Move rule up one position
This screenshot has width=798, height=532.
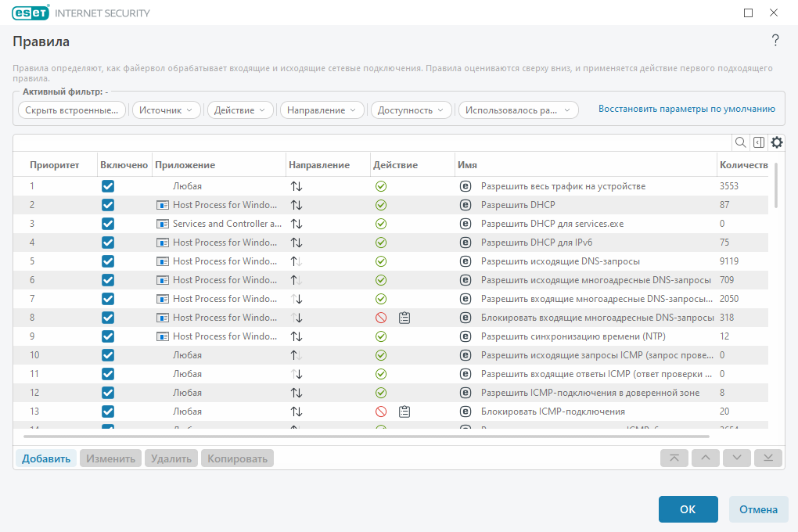pos(706,458)
